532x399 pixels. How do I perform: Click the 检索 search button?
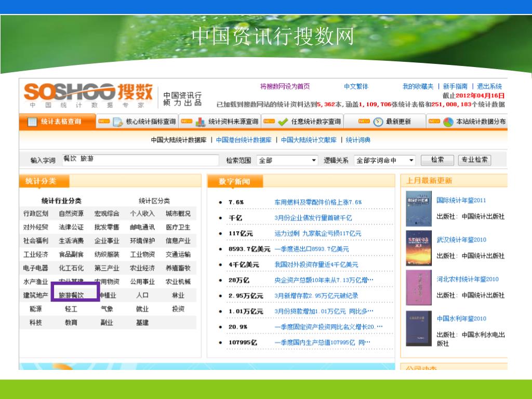point(437,160)
